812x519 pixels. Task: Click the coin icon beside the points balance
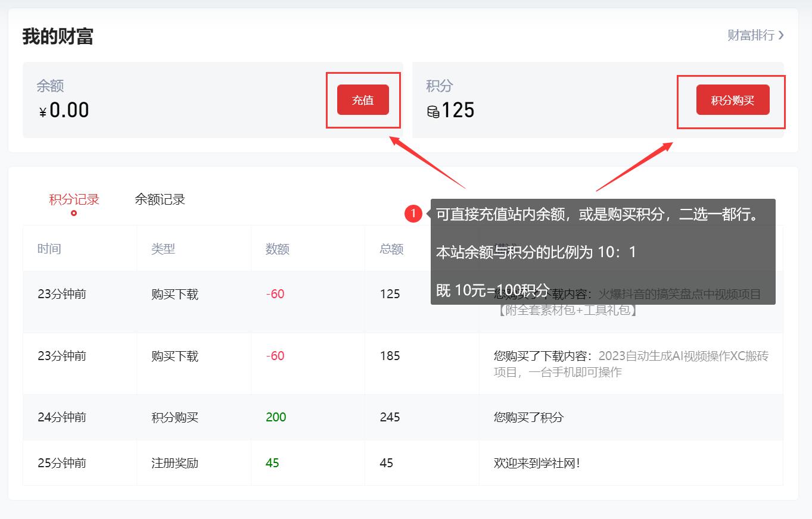click(433, 110)
